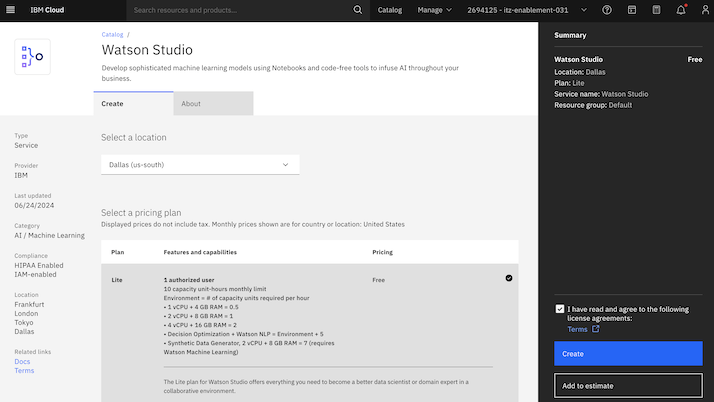The height and width of the screenshot is (402, 714).
Task: Open the Dallas (us-south) location dropdown
Action: (200, 165)
